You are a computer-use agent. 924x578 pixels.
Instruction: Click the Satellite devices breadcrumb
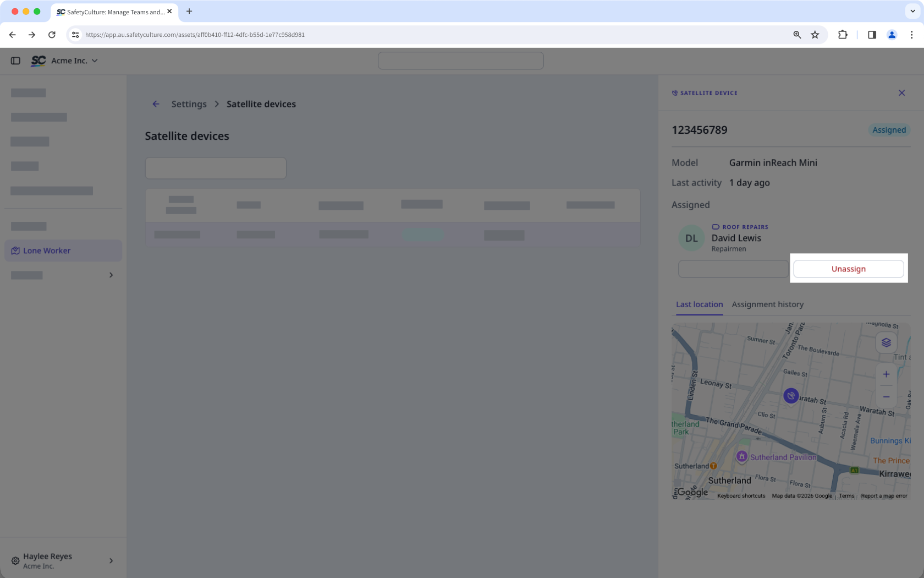261,104
